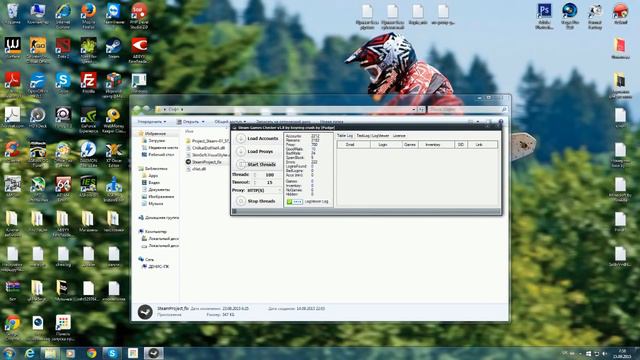Select the Project_Steam folder in Explorer
Screen dimensions: 640x360
(x=207, y=141)
